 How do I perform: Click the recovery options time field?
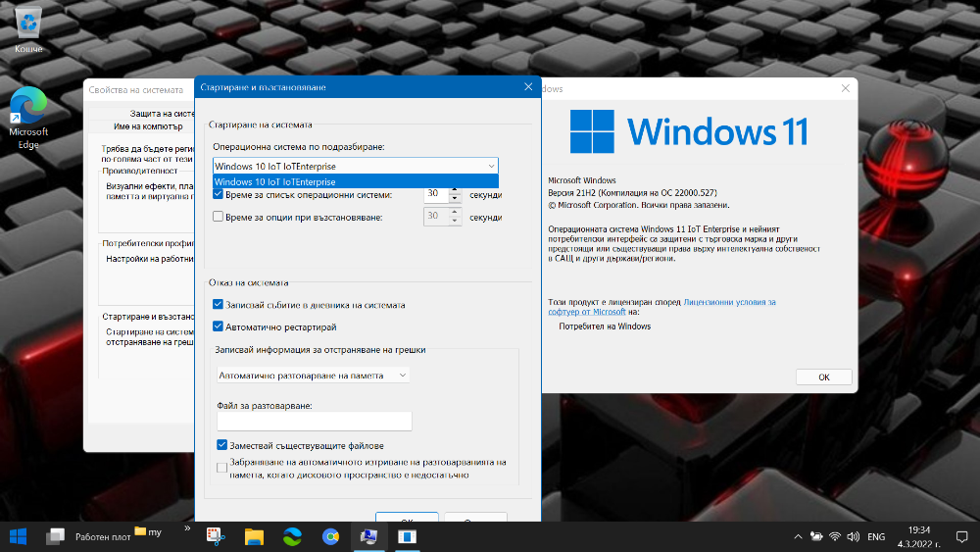coord(436,217)
